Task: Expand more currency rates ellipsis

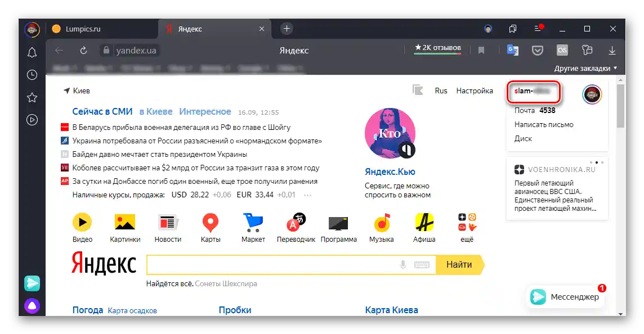Action: point(307,195)
